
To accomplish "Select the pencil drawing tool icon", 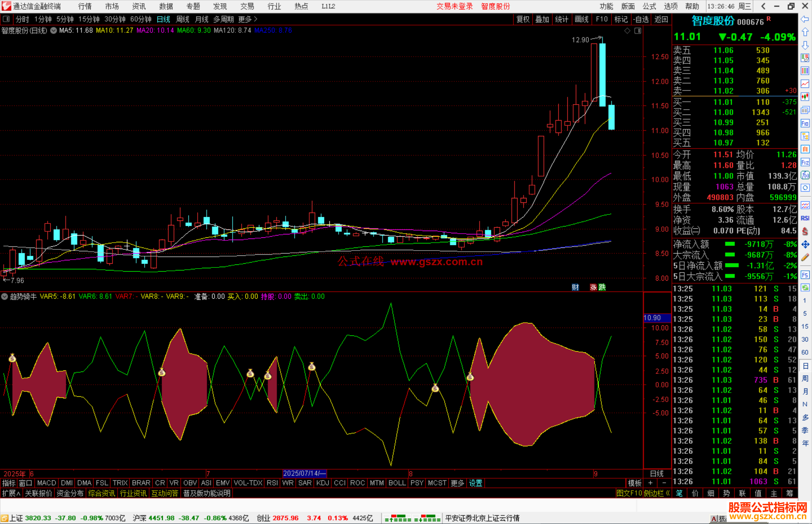I will 805,258.
